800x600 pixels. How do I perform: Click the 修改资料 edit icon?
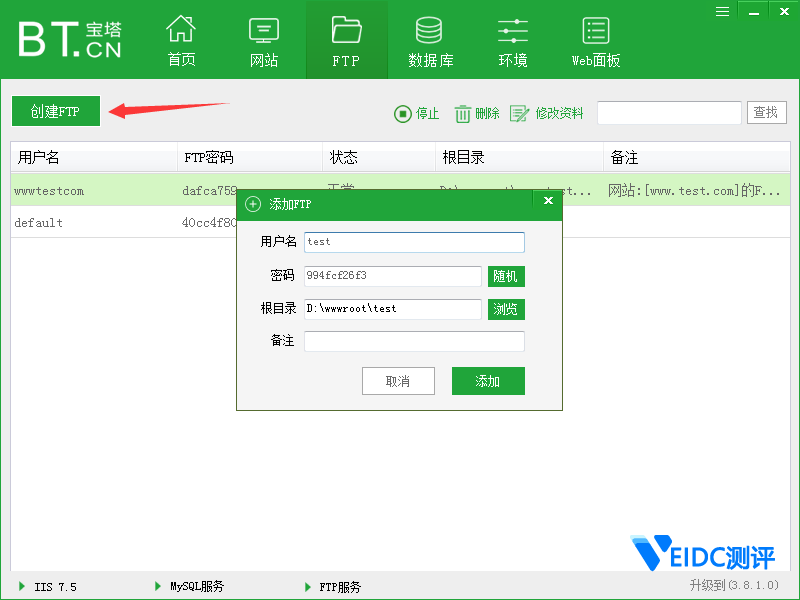519,113
